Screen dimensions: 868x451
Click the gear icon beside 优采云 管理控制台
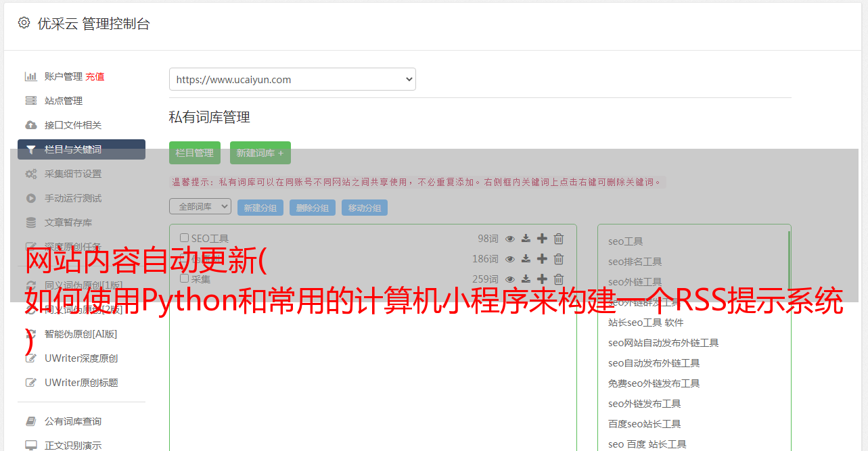pos(24,23)
